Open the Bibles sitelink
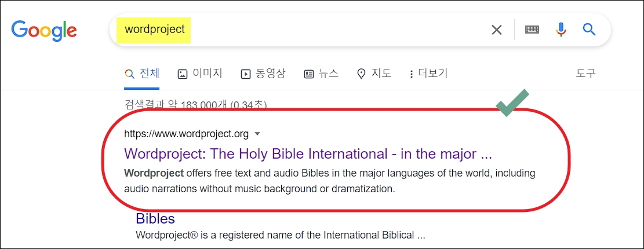This screenshot has height=249, width=644. pos(155,218)
